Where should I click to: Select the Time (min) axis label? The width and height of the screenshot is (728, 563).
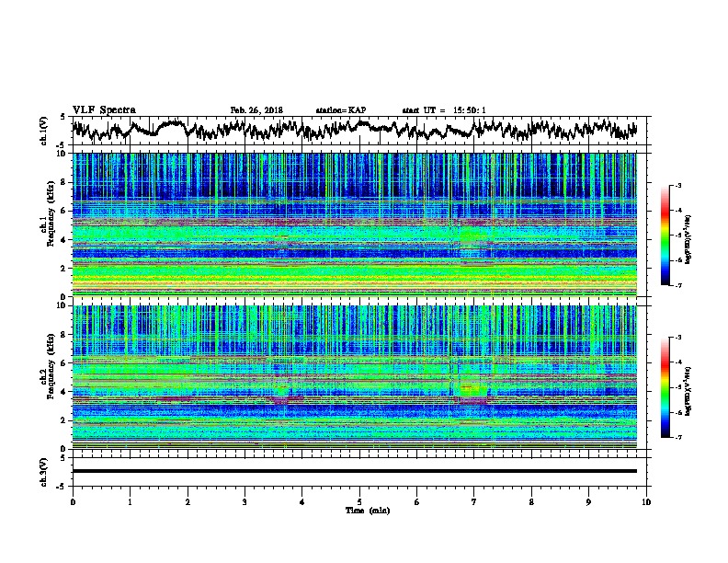(368, 511)
